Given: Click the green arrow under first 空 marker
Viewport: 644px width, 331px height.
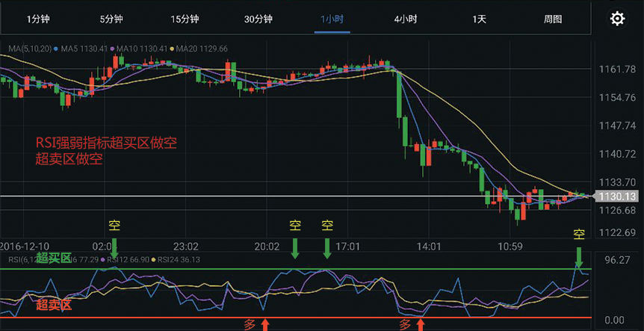Looking at the screenshot, I should pos(114,249).
